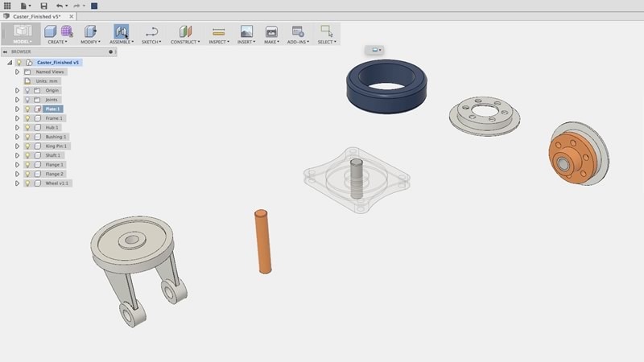Choose the Select tool cursor icon
This screenshot has width=644, height=362.
pos(327,31)
